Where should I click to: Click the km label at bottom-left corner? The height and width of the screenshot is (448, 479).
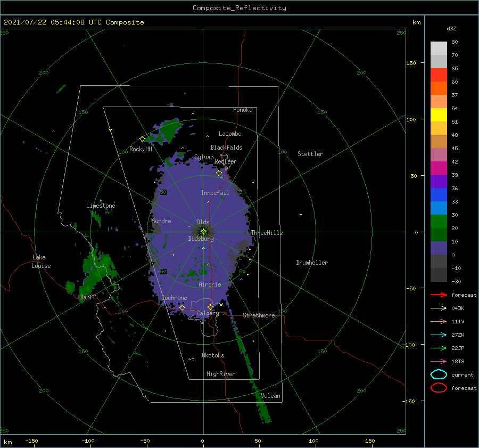coord(7,442)
